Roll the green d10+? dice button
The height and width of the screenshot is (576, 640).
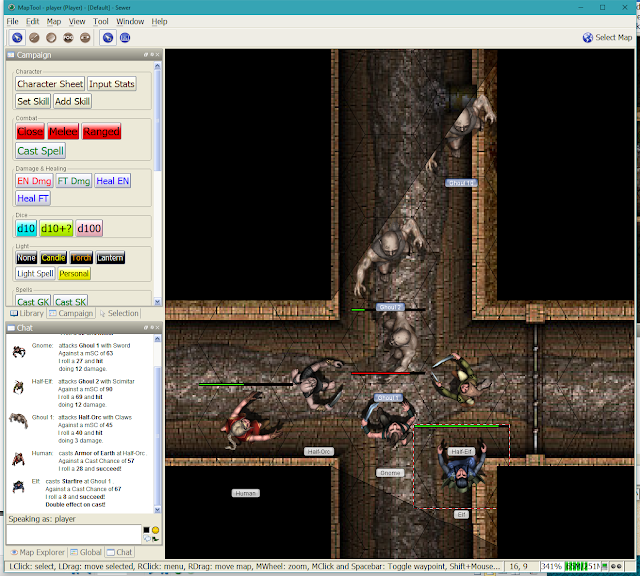tap(56, 228)
